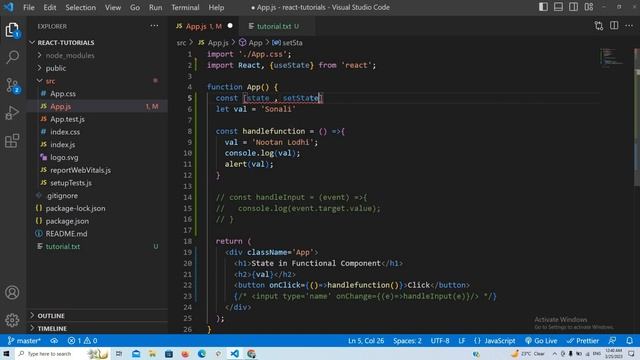Viewport: 640px width, 360px height.
Task: Click Spaces: 2 indentation setting
Action: [407, 341]
